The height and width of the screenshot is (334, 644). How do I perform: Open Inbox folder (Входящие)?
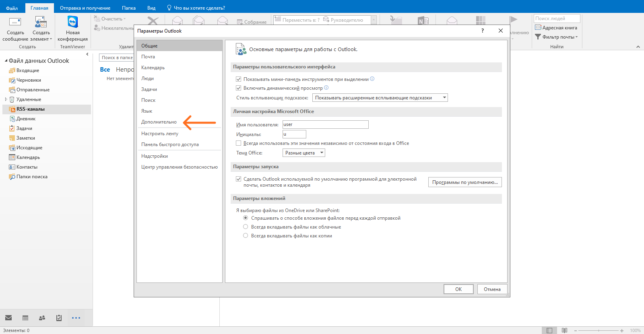point(28,70)
